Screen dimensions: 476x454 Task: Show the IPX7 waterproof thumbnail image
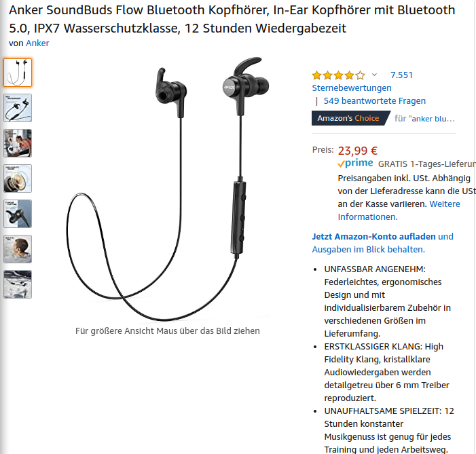[x=18, y=108]
